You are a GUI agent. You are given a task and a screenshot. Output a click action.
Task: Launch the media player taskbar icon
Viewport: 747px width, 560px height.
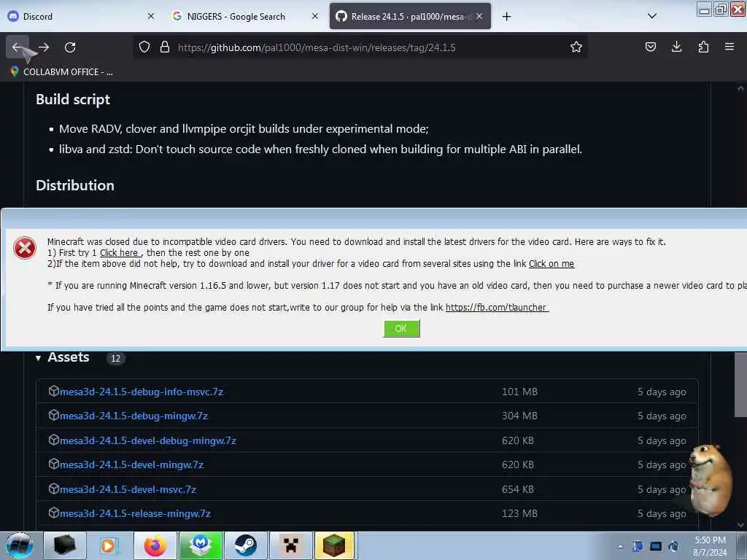coord(109,545)
